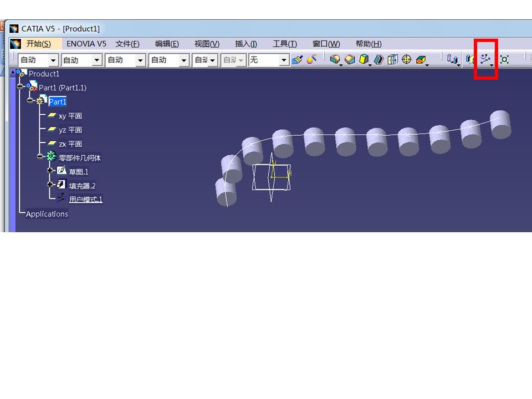Click the gear icon of 零部件几何体

[x=51, y=156]
